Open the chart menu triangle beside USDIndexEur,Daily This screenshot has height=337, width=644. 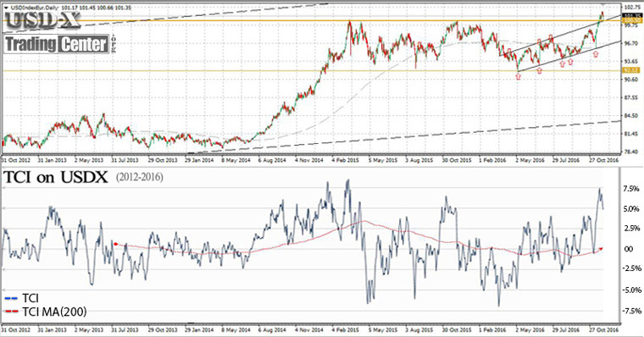tap(5, 7)
